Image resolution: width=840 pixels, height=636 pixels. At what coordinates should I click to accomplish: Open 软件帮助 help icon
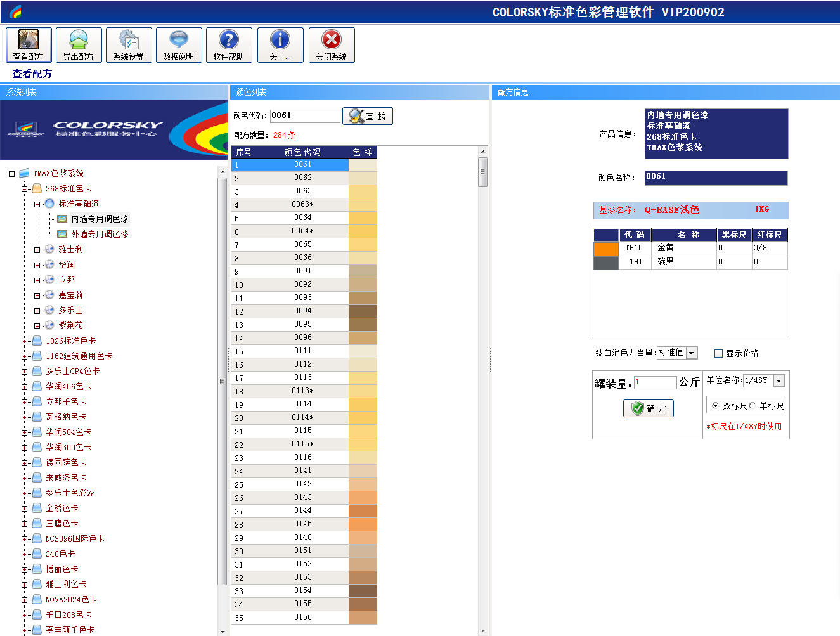click(229, 45)
